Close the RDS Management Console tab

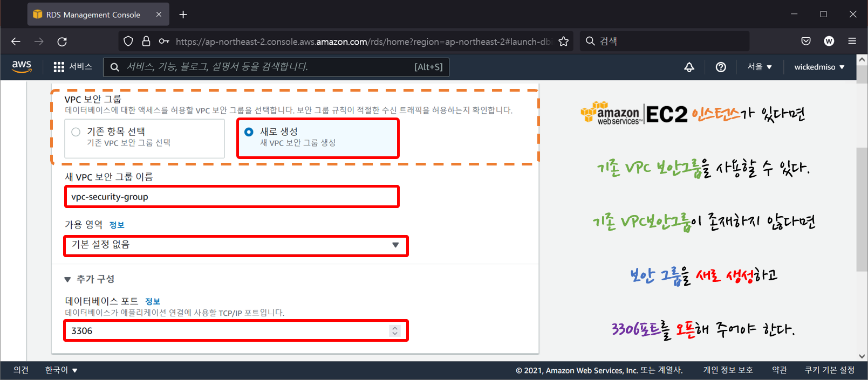159,15
